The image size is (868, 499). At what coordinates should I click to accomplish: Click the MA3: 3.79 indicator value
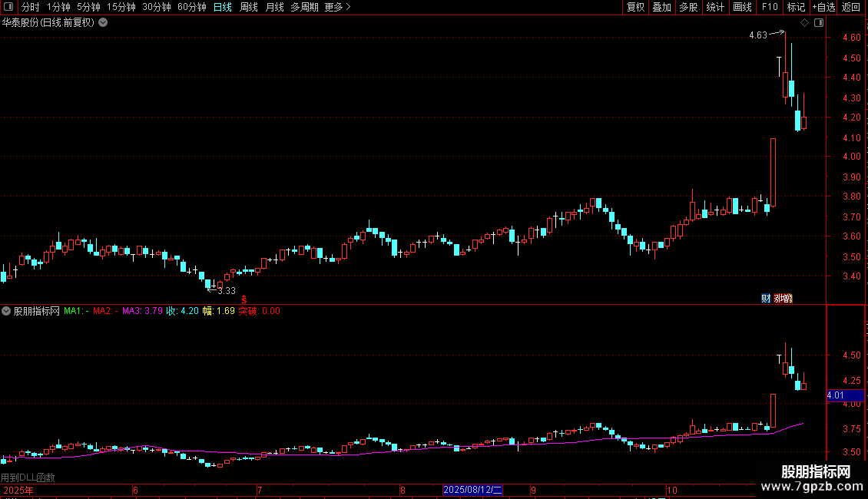[142, 311]
